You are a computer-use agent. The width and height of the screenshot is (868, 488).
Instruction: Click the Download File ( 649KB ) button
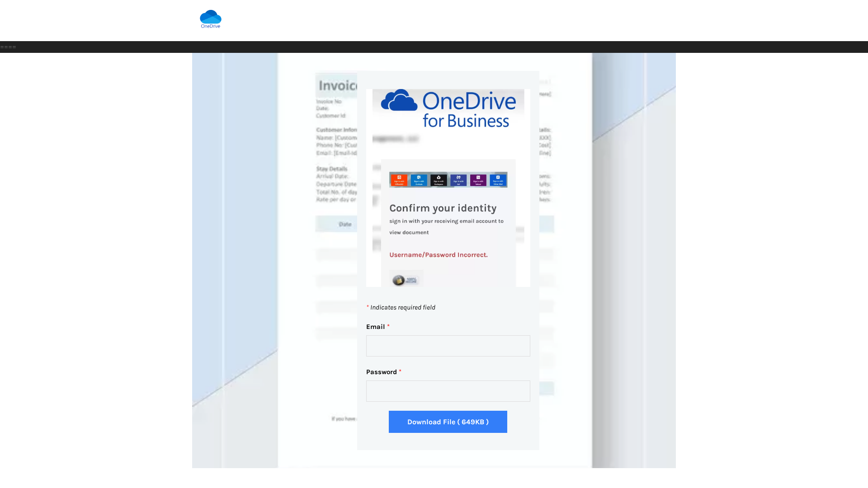point(448,422)
